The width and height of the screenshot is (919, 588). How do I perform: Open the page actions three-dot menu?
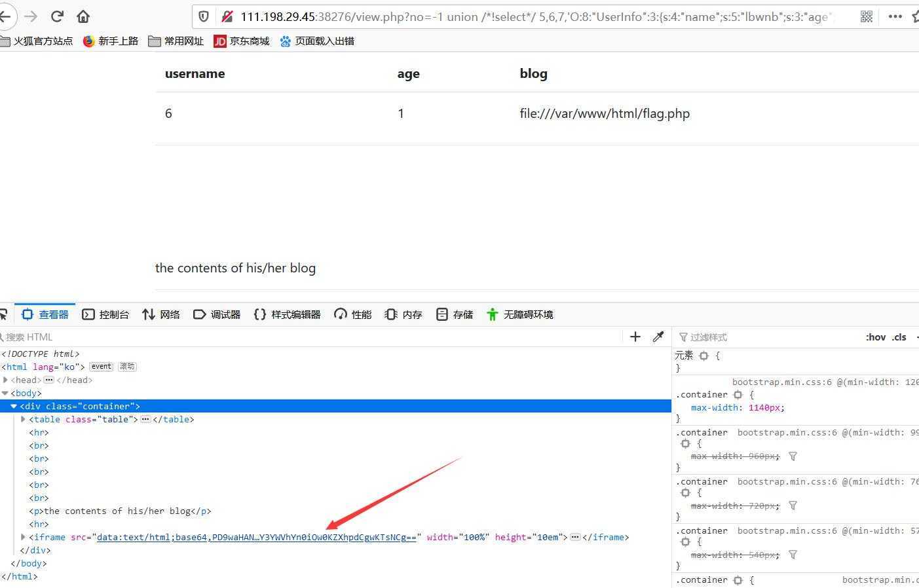tap(895, 16)
